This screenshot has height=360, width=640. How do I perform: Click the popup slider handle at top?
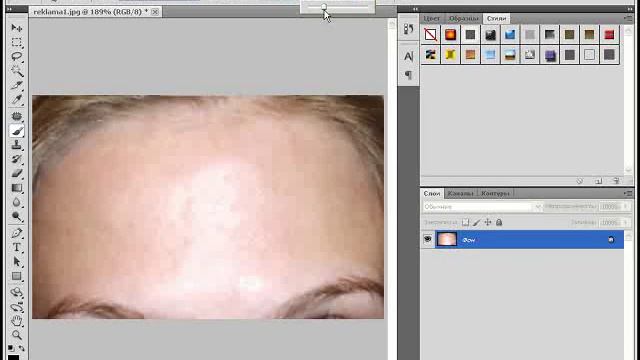tap(324, 7)
